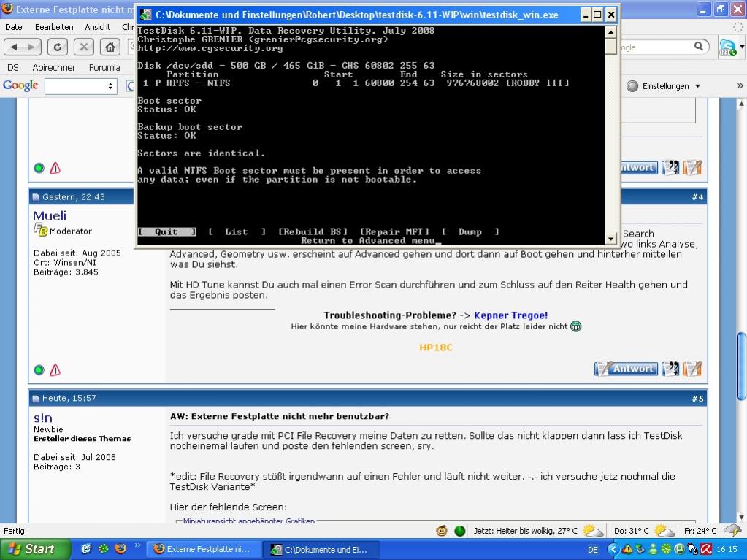Click the DE language indicator in the taskbar
The height and width of the screenshot is (560, 747).
593,550
